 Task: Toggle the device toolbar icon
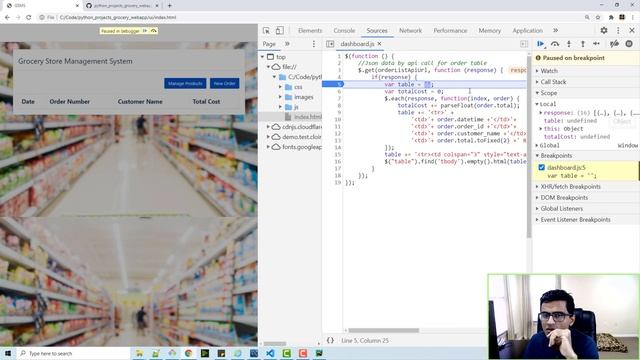pyautogui.click(x=280, y=31)
